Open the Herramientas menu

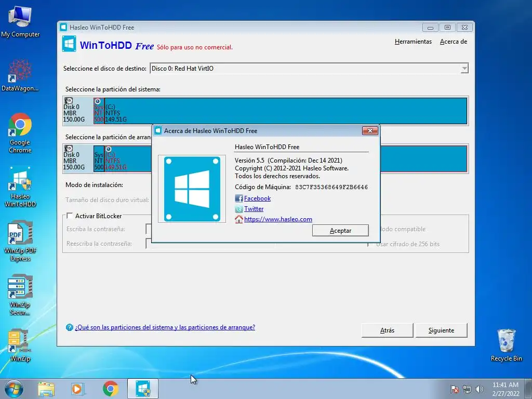(413, 42)
